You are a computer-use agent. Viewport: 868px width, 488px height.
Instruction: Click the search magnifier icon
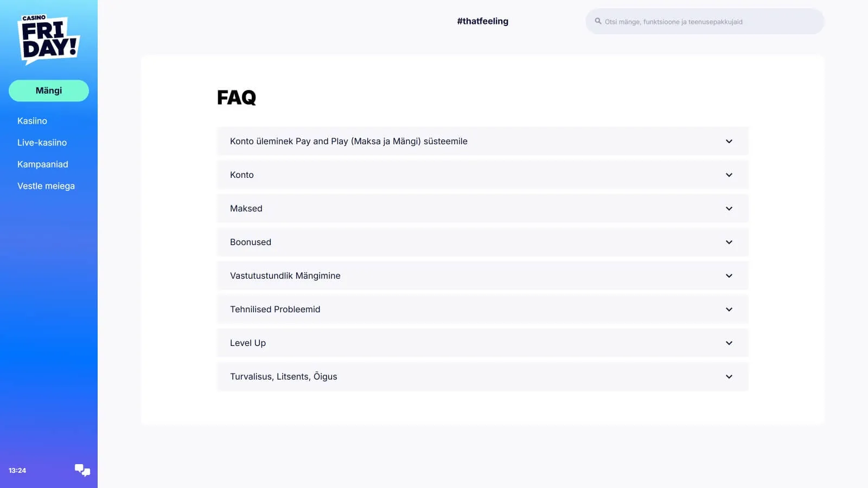tap(598, 22)
